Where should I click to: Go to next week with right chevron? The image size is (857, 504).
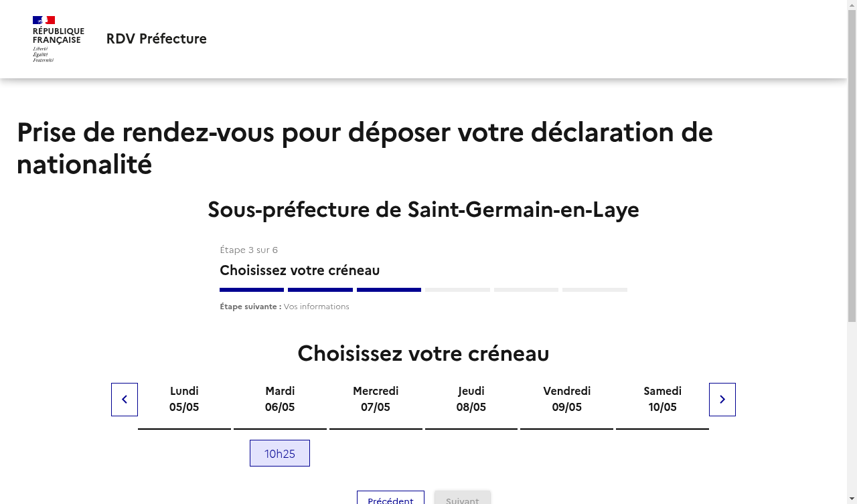(x=722, y=400)
